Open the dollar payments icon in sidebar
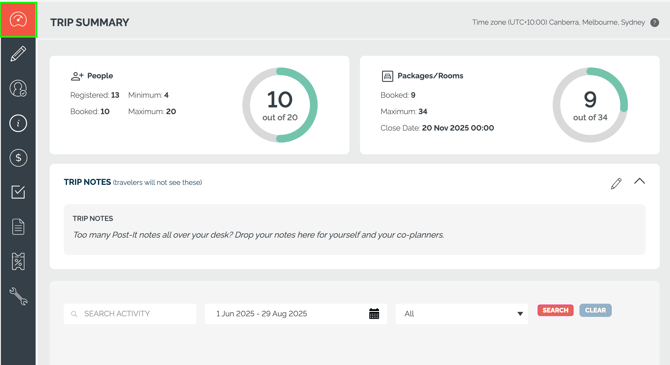670x365 pixels. point(18,158)
